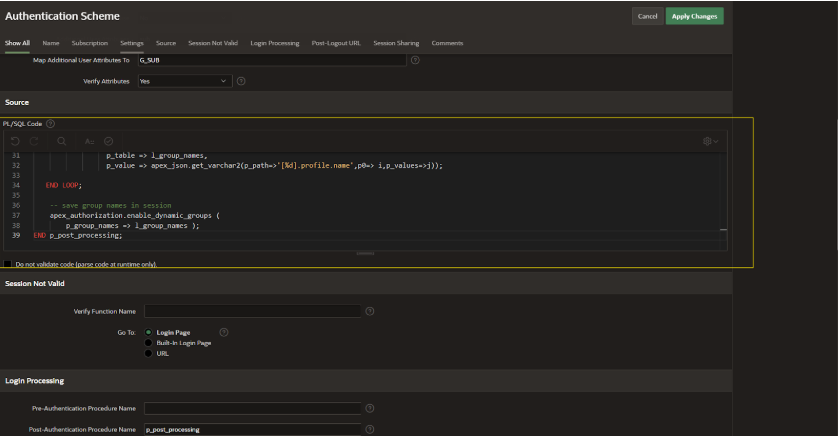Screen dimensions: 838x436
Task: Click the code editor resize handle
Action: click(x=366, y=253)
